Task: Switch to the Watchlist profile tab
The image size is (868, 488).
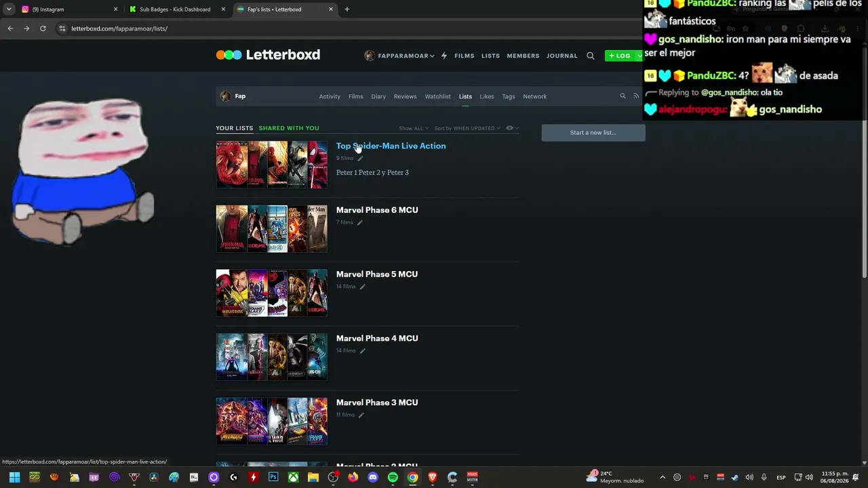Action: click(x=437, y=96)
